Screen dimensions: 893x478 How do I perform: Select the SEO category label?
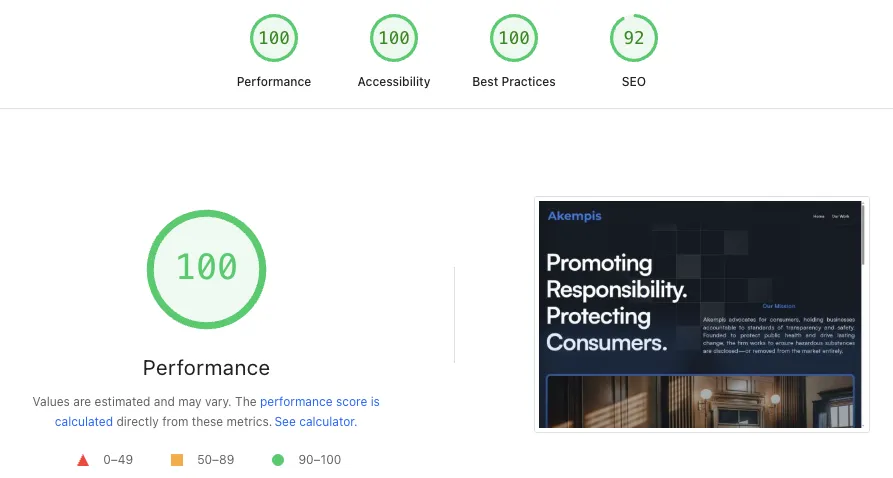tap(634, 82)
